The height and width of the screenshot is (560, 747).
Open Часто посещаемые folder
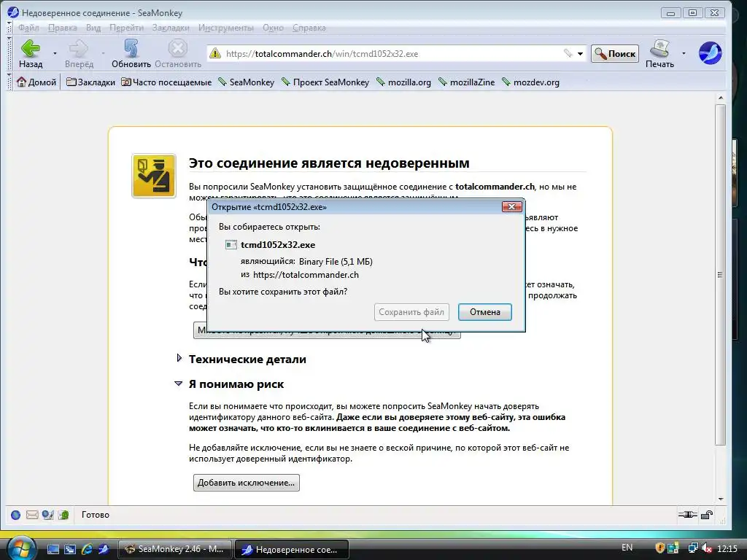point(166,82)
